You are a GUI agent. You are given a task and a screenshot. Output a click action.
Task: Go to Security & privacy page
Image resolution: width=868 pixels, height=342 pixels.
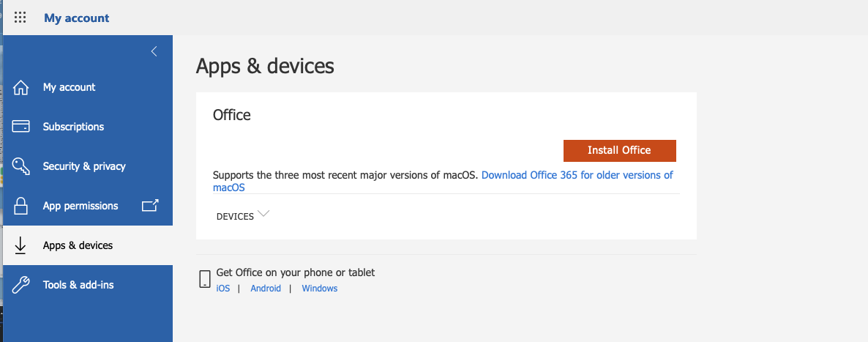click(84, 166)
